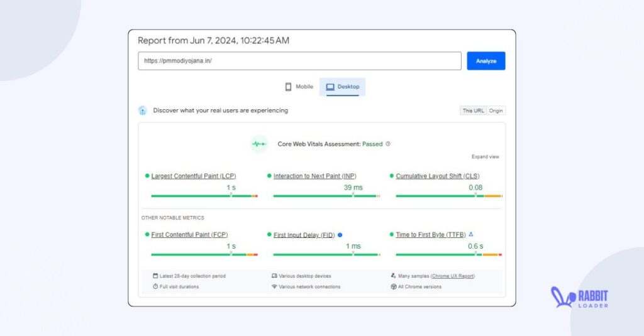Click the CLS value 0.08
This screenshot has height=336, width=644.
coord(475,188)
